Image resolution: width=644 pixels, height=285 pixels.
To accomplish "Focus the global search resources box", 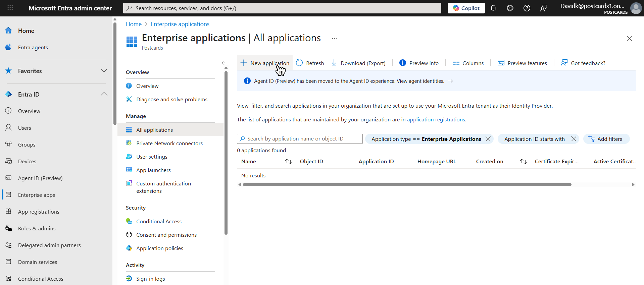I will tap(282, 8).
